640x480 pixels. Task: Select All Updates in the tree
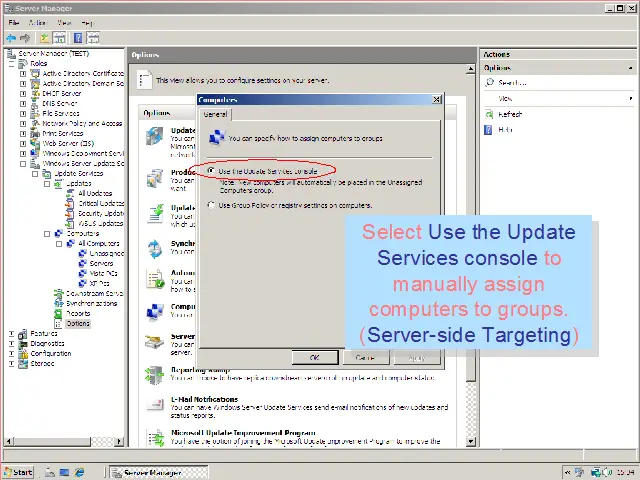pos(95,193)
